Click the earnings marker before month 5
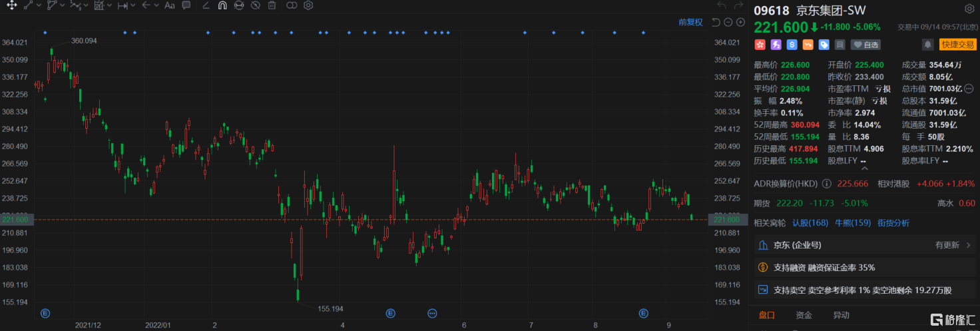Screen dimensions: 980x331 391,313
